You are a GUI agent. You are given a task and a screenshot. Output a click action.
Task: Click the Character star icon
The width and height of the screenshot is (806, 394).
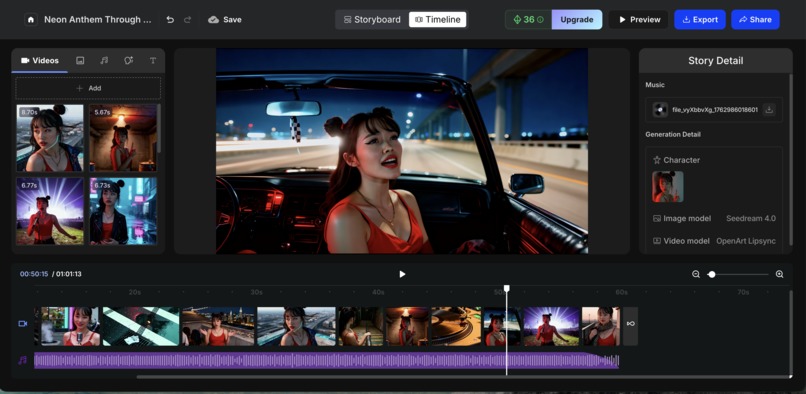click(x=656, y=160)
